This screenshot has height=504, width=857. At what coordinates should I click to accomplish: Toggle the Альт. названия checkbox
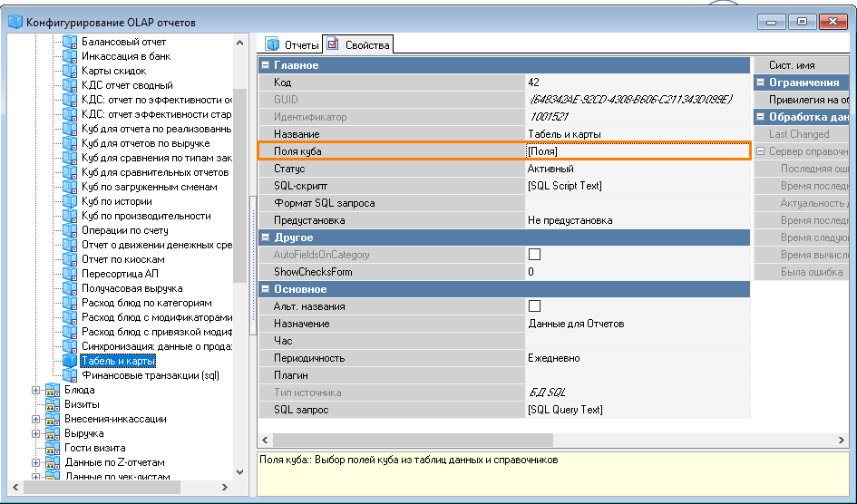point(534,306)
